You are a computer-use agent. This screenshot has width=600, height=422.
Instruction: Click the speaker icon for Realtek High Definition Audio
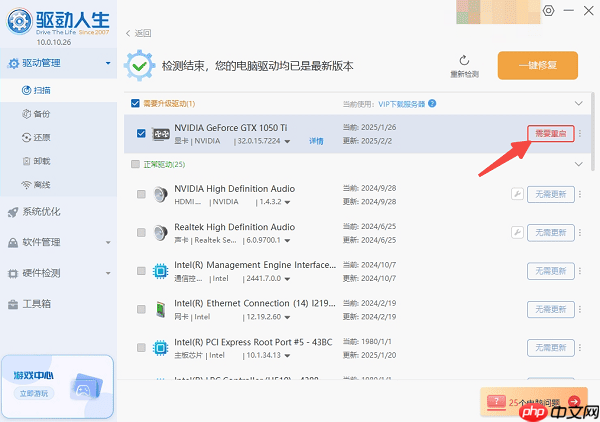pos(160,233)
